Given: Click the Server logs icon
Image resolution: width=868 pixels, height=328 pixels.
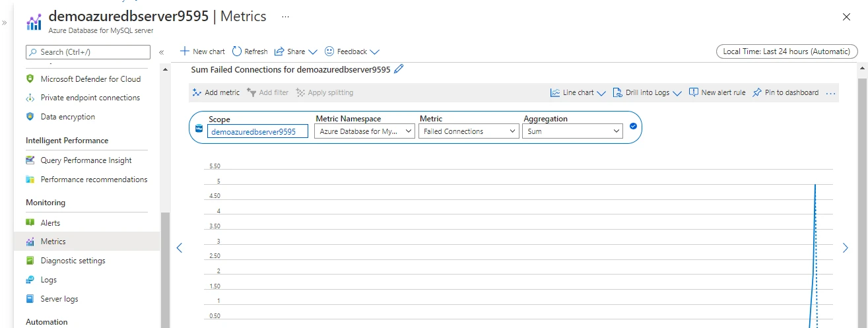Looking at the screenshot, I should (x=30, y=299).
